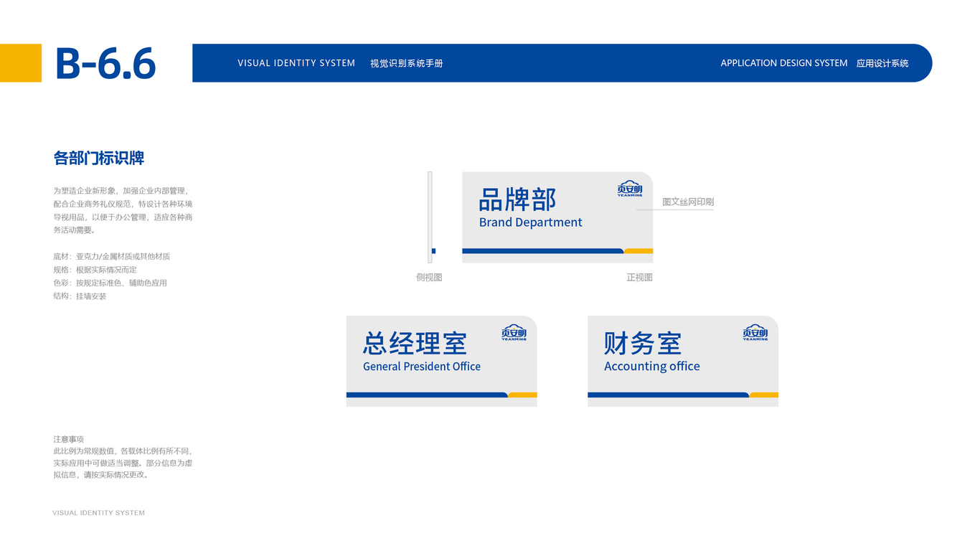Image resolution: width=980 pixels, height=551 pixels.
Task: Click the '总经理室' sign title
Action: coord(415,343)
